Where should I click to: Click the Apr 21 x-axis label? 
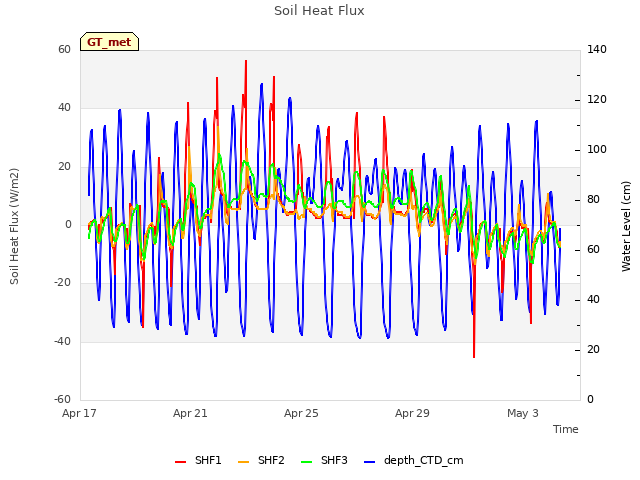point(190,413)
